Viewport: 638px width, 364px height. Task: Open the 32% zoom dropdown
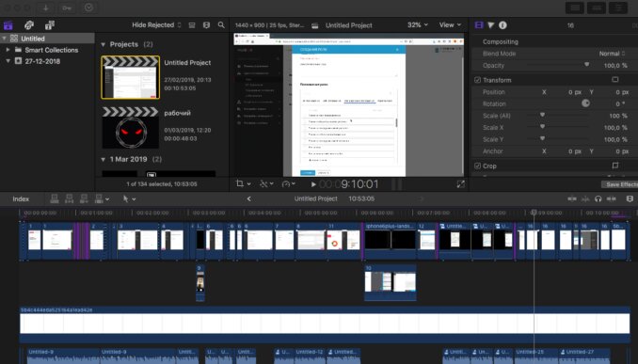(x=418, y=25)
